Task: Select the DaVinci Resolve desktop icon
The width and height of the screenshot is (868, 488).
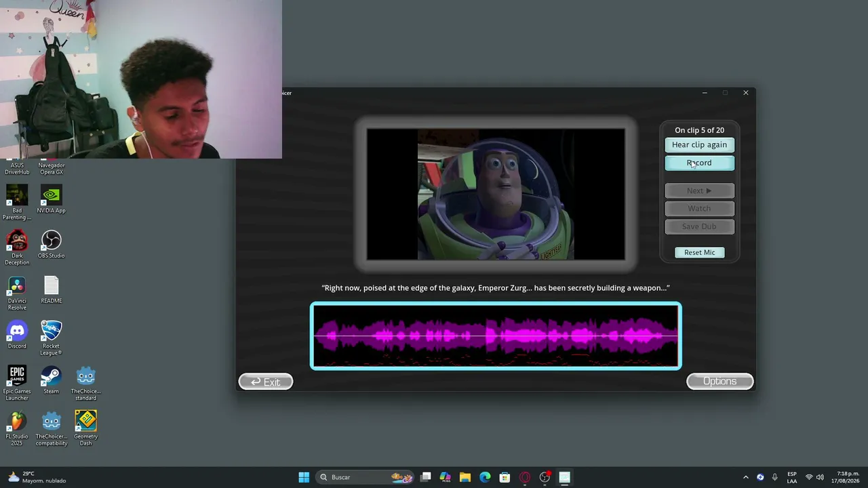Action: point(17,293)
